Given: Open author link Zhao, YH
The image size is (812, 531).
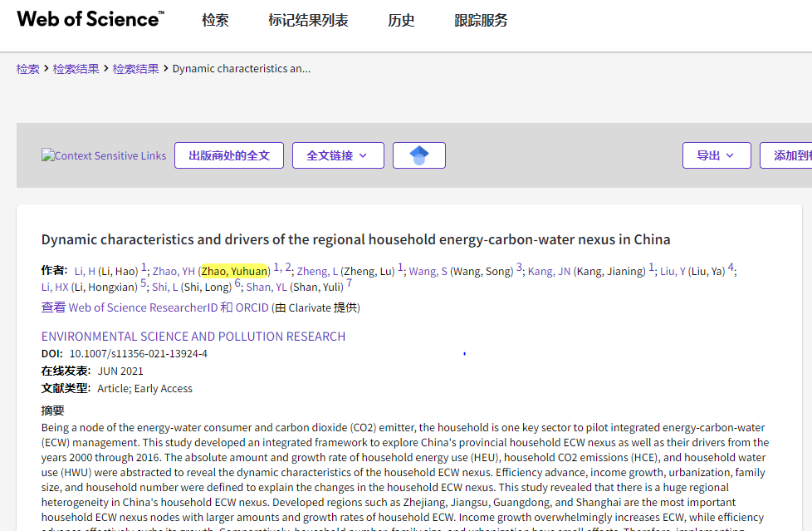Looking at the screenshot, I should point(173,271).
